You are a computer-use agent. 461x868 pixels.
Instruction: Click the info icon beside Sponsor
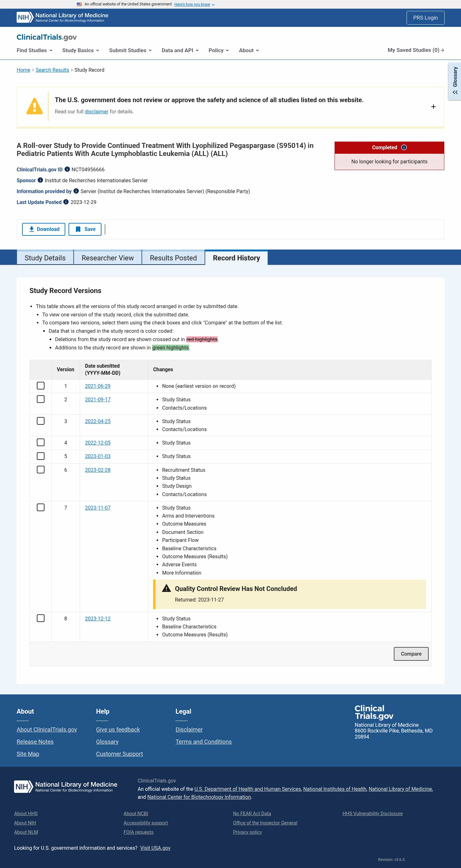(40, 180)
